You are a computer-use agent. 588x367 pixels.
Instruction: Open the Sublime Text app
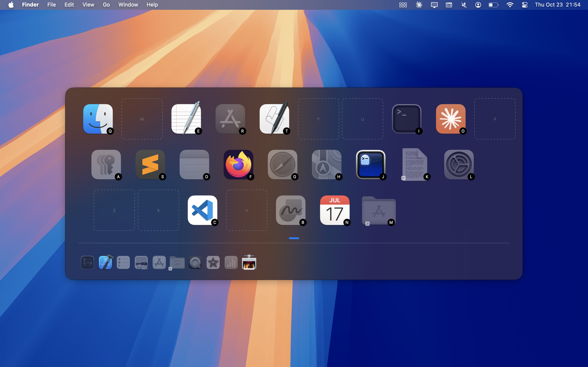(150, 165)
